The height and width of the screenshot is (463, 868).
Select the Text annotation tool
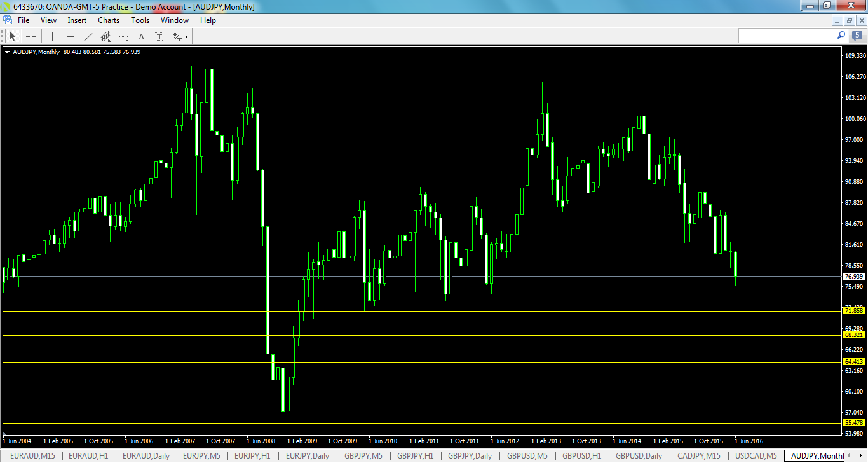pos(141,36)
